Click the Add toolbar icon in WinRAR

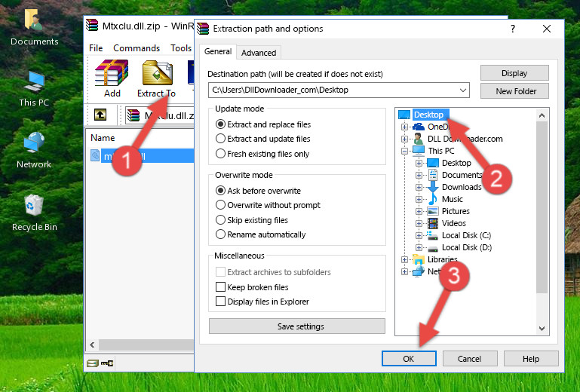click(112, 78)
